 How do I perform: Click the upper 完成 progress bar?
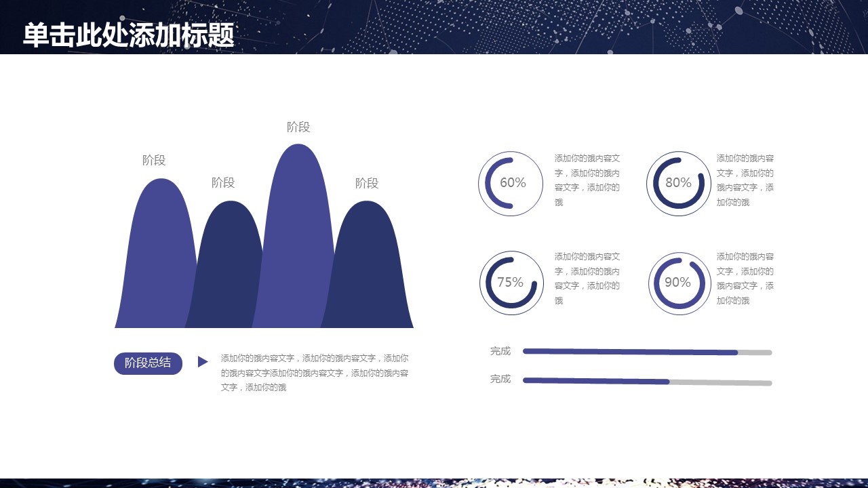647,352
